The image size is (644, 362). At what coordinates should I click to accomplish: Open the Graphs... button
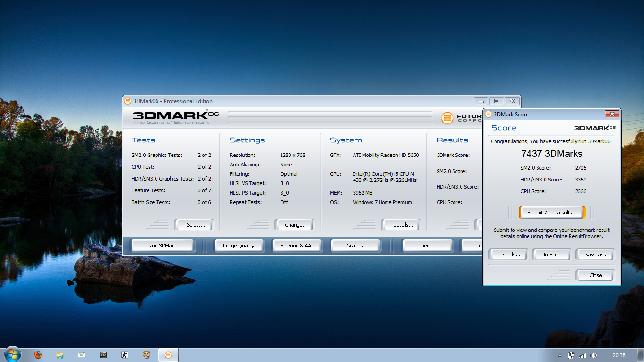pyautogui.click(x=356, y=246)
